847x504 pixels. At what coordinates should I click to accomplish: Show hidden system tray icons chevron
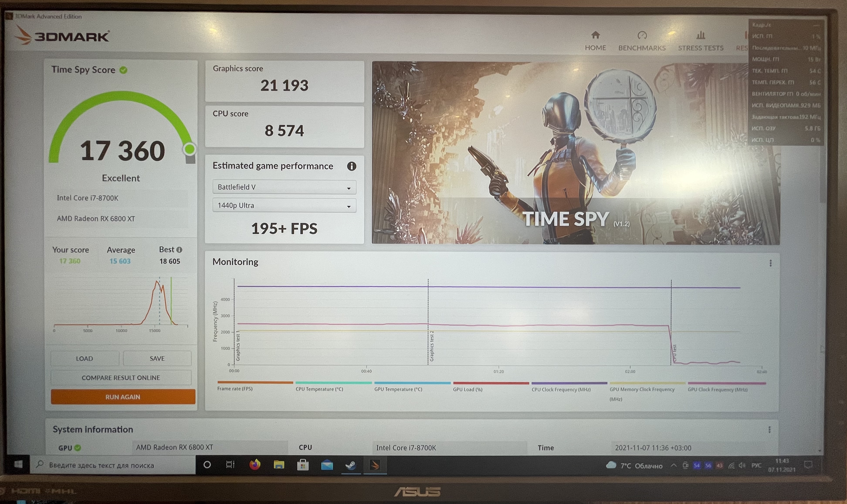click(x=673, y=465)
